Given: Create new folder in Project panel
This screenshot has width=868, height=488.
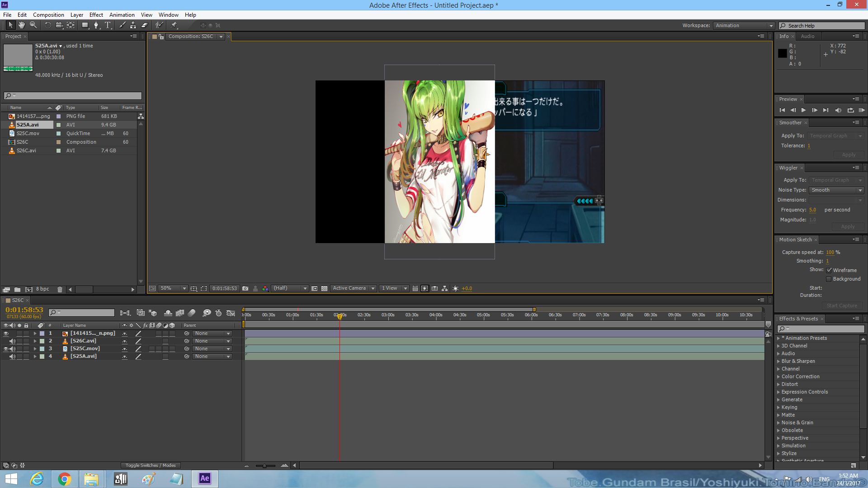Looking at the screenshot, I should pos(17,289).
